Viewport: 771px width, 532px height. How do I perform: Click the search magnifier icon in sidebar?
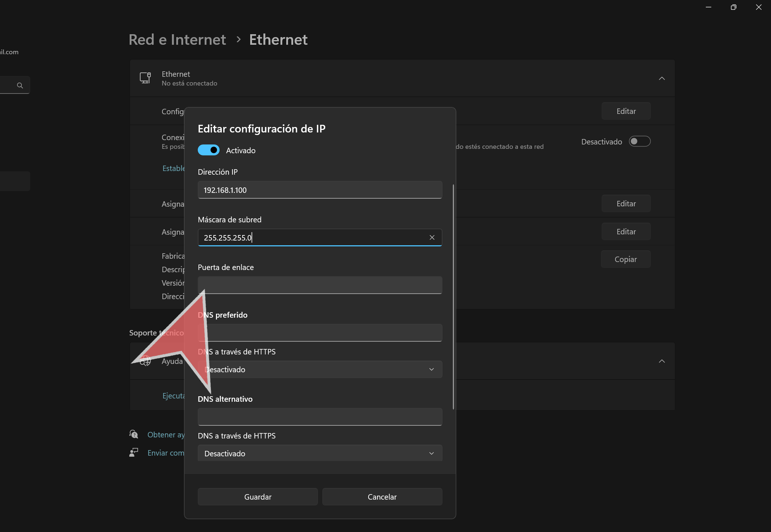click(20, 85)
